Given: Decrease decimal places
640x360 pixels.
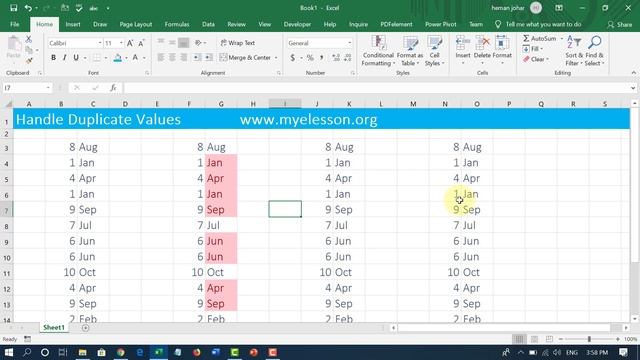Looking at the screenshot, I should 348,58.
